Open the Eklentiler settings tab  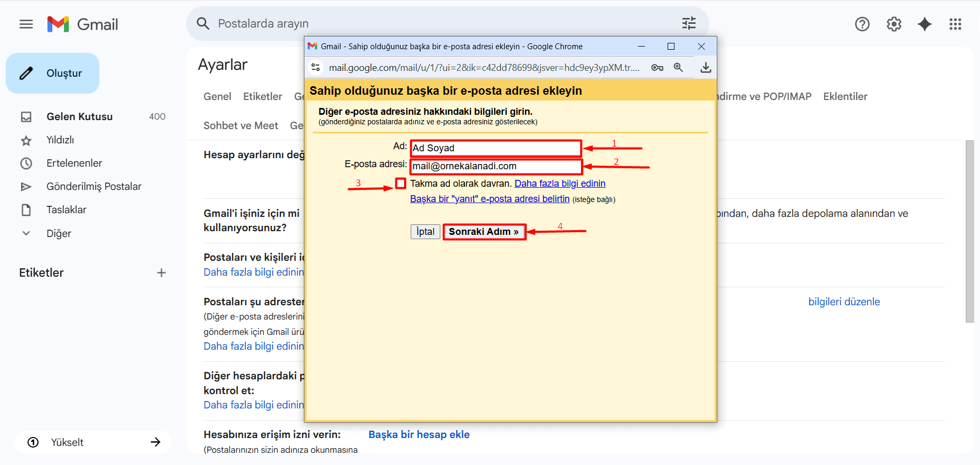pyautogui.click(x=845, y=96)
